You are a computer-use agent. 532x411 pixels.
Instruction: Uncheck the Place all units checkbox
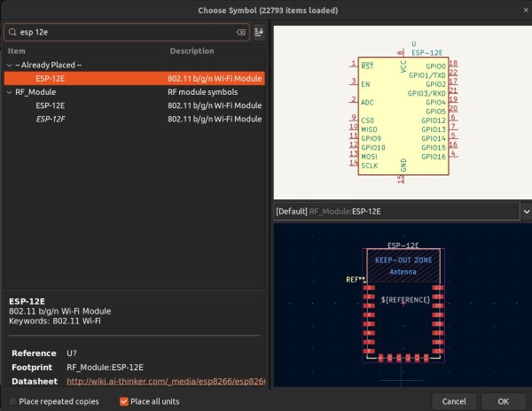tap(124, 401)
